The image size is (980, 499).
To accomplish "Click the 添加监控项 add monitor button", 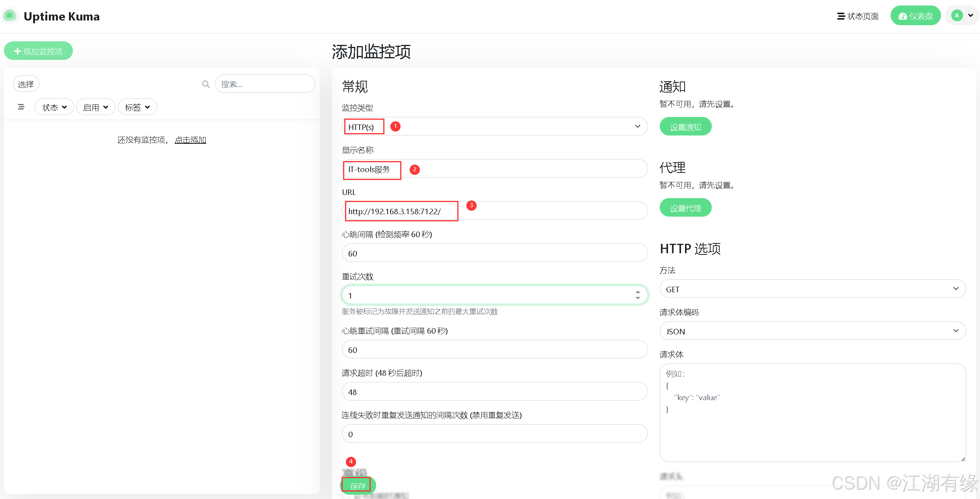I will coord(39,51).
